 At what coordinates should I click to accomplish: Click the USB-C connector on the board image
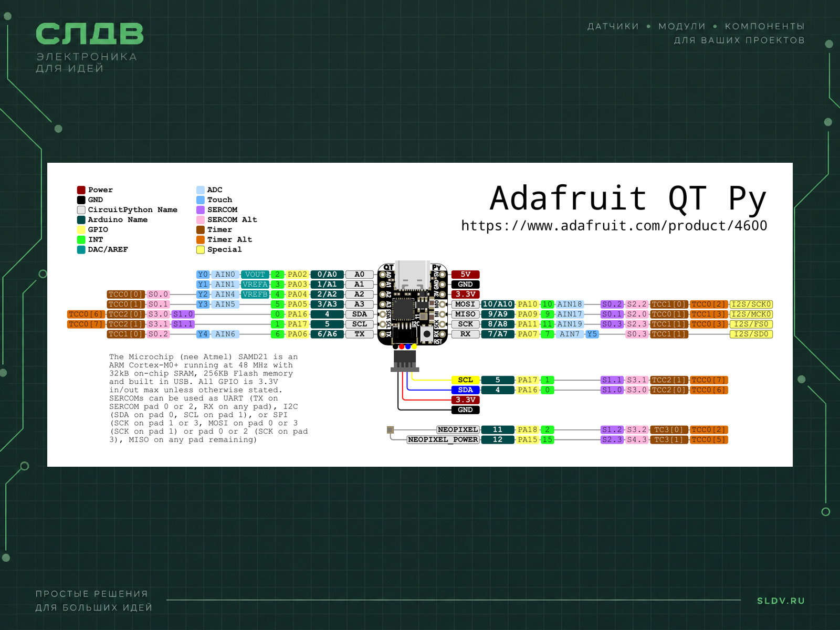(413, 274)
